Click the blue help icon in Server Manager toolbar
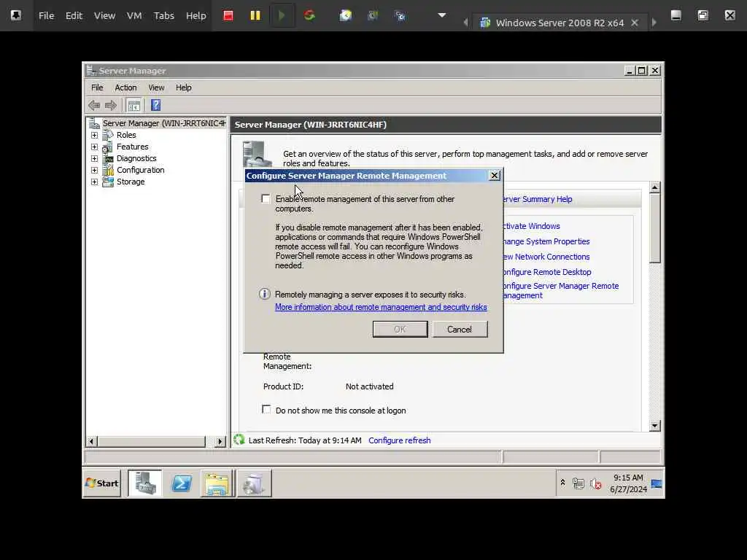Screen dimensions: 747x560 pyautogui.click(x=155, y=105)
